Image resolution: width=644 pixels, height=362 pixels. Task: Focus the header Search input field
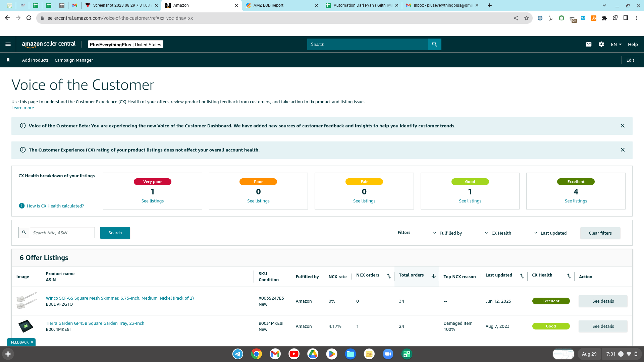tap(368, 44)
